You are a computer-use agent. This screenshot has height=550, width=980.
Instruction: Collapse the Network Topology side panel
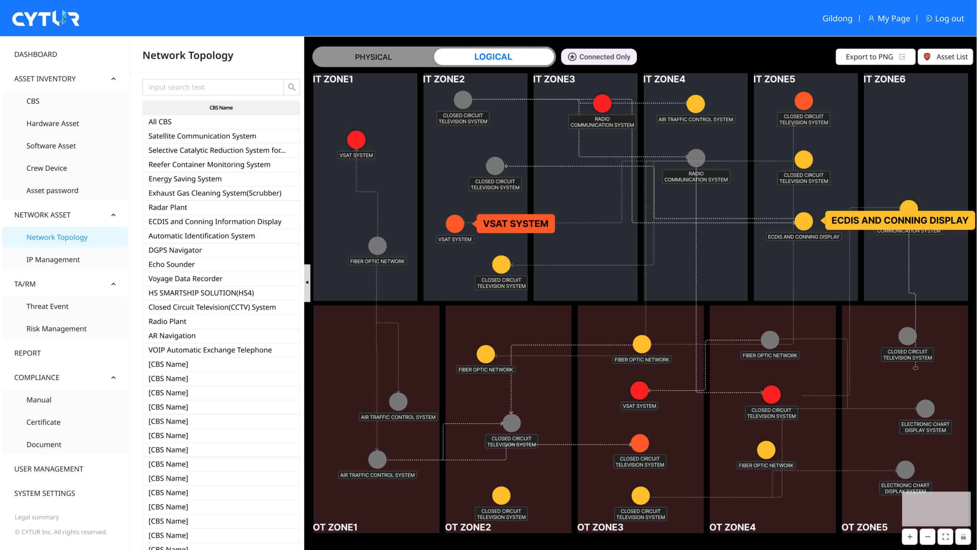[x=307, y=282]
